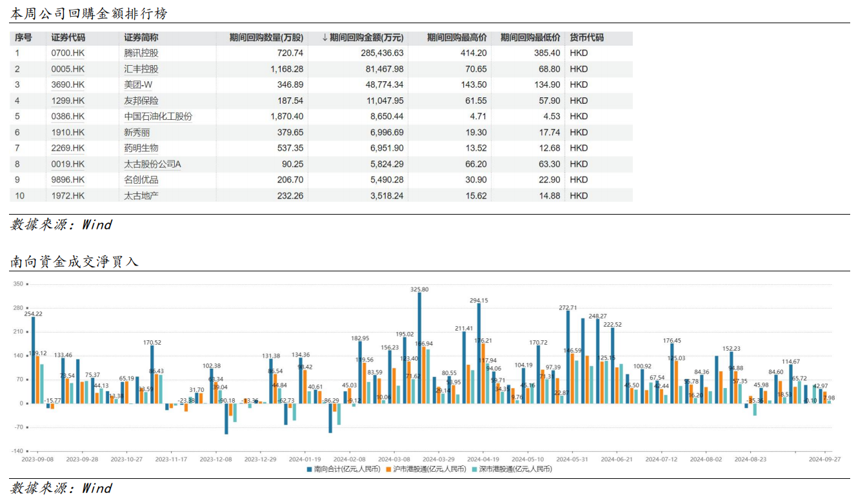Click the 2023-09-08 x-axis date label
Image resolution: width=856 pixels, height=504 pixels.
(x=37, y=460)
